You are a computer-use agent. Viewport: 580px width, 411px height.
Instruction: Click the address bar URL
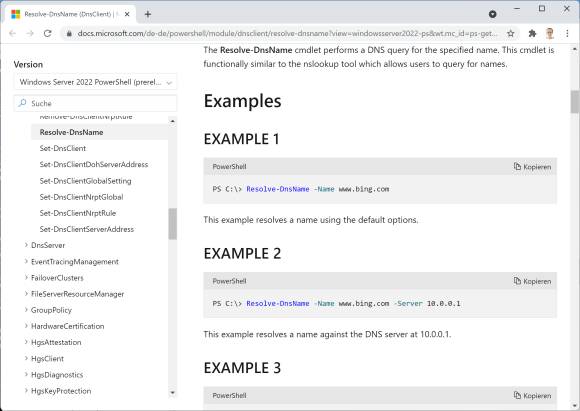point(287,33)
